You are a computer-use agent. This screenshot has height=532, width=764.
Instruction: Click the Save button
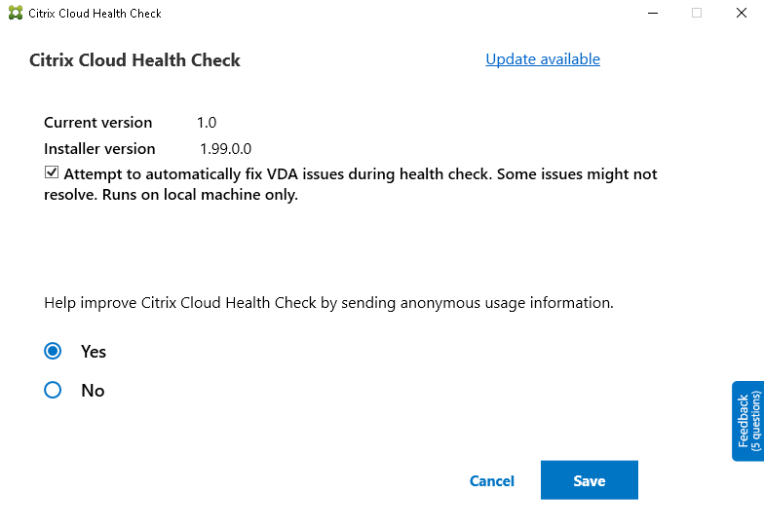click(589, 480)
